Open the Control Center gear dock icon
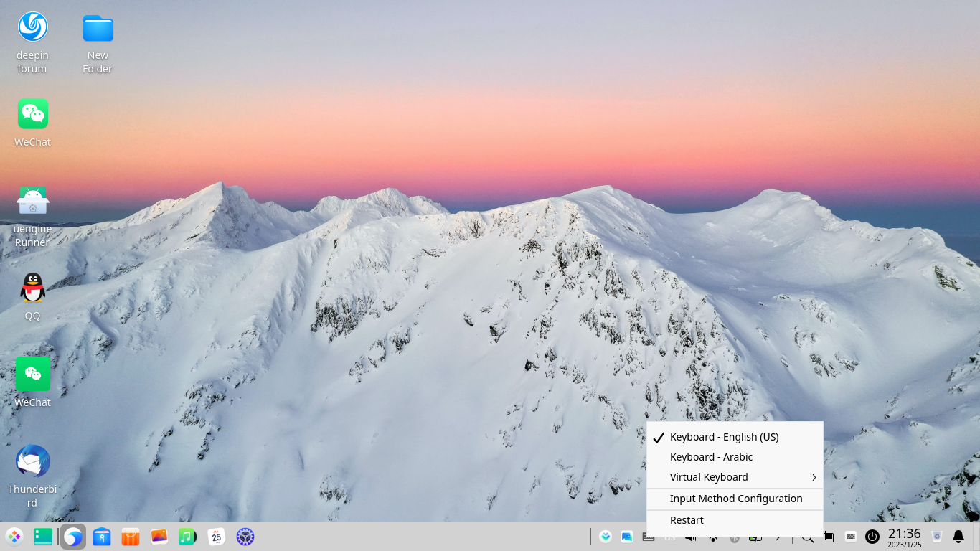The image size is (980, 551). point(245,537)
